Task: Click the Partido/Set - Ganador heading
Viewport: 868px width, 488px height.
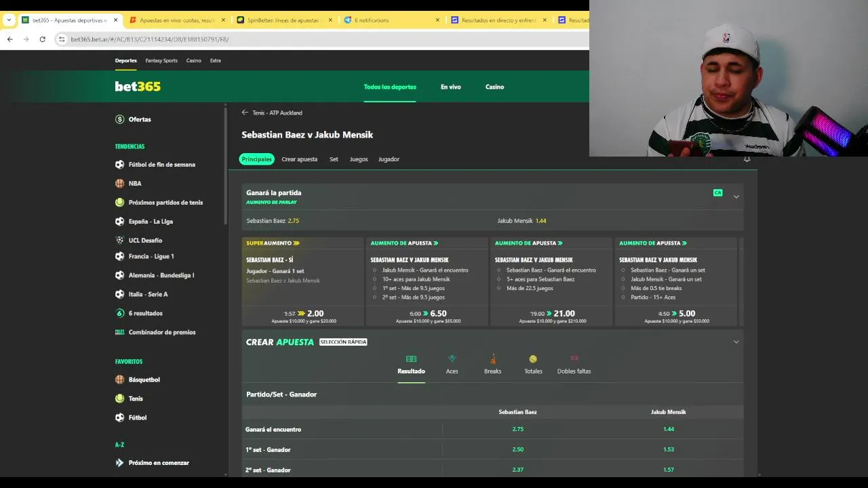Action: coord(281,394)
